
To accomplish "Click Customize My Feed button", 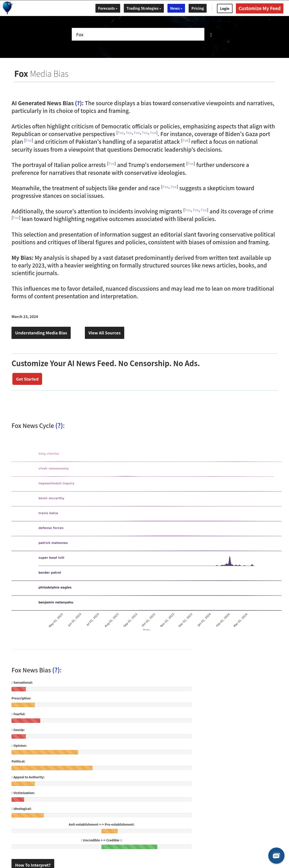I will 259,8.
